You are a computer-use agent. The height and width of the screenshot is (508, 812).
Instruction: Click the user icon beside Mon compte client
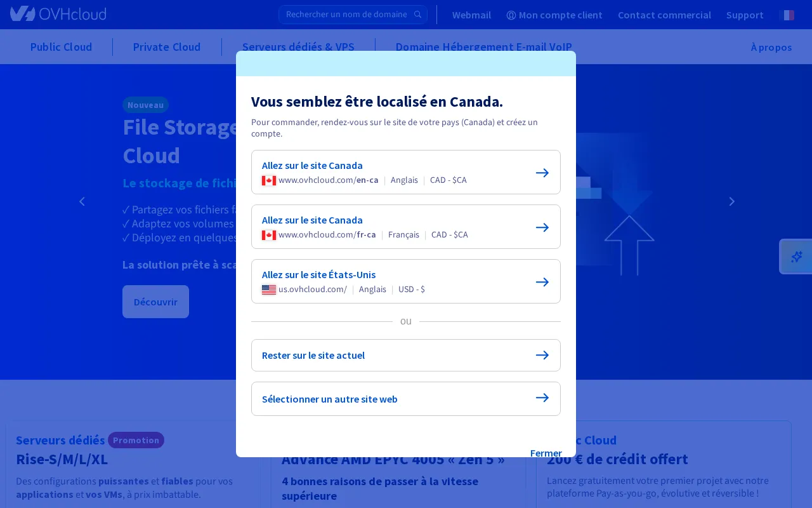point(511,15)
